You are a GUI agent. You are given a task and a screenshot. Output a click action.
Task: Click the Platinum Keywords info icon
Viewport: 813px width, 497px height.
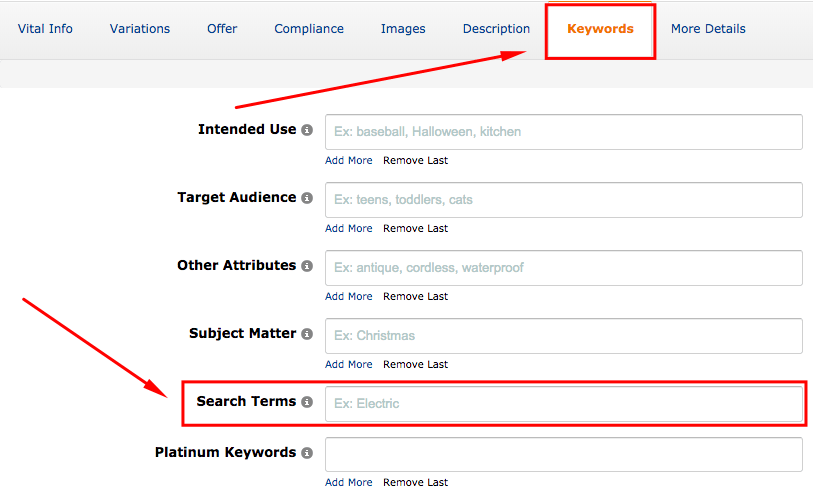coord(307,453)
